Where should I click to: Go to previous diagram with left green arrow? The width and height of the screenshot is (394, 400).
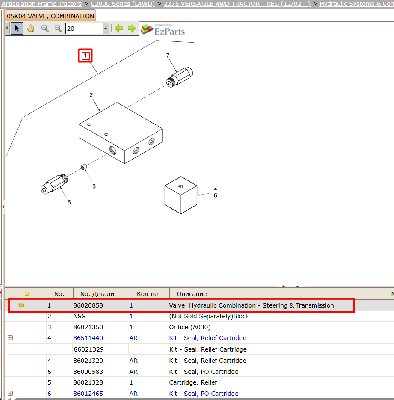[119, 28]
